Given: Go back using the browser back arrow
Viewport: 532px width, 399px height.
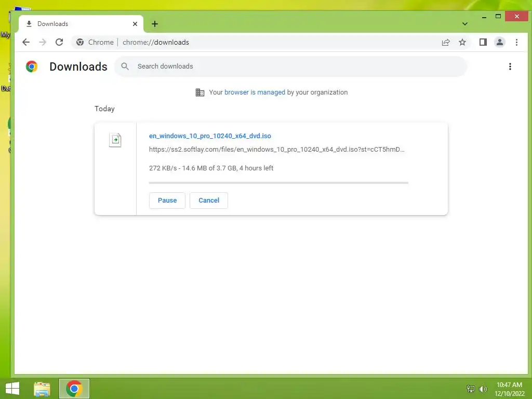Looking at the screenshot, I should point(26,42).
